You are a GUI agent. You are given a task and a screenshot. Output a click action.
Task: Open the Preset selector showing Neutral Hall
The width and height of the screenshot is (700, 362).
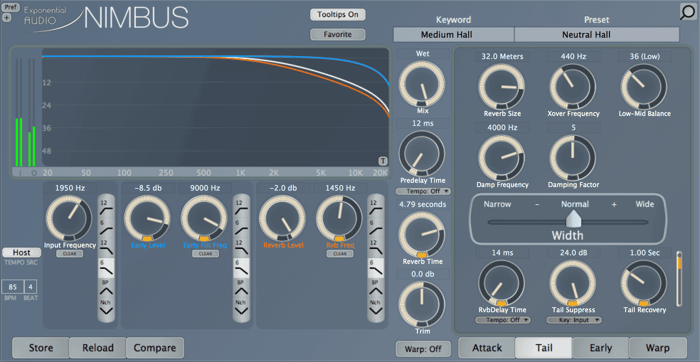pos(596,34)
